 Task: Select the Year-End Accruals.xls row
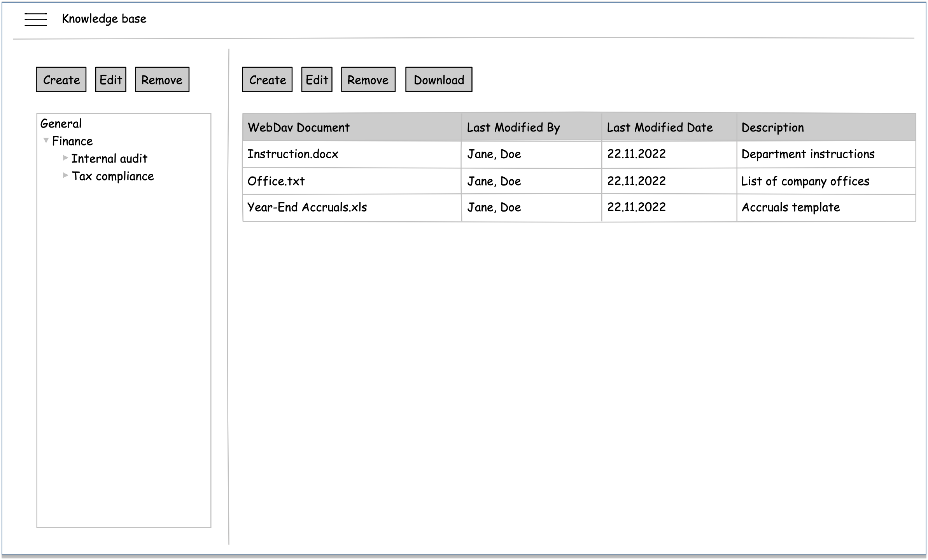350,207
